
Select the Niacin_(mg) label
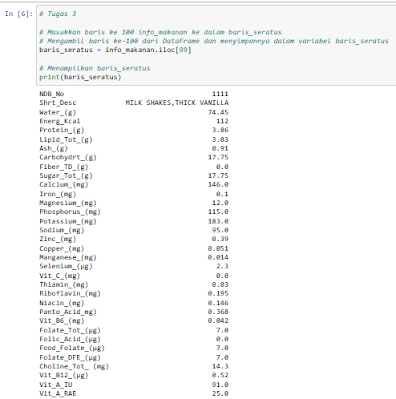(62, 303)
